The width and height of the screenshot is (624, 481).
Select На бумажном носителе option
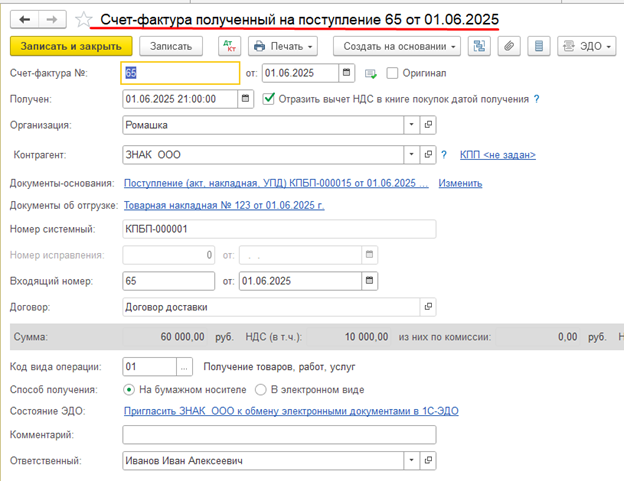[129, 389]
